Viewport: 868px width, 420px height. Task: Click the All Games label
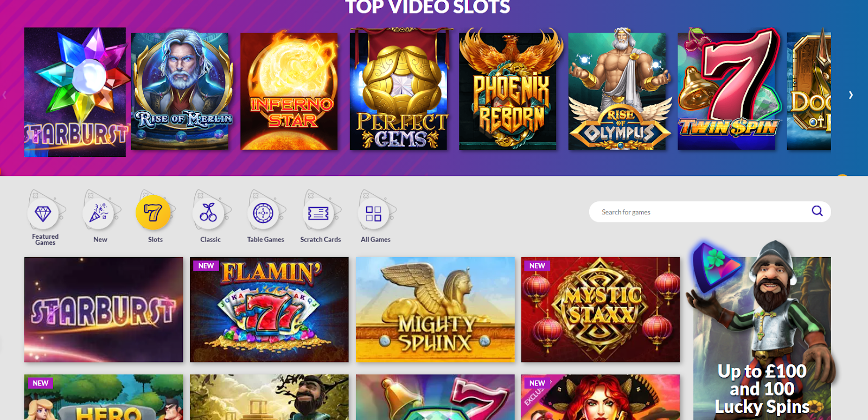click(x=375, y=239)
